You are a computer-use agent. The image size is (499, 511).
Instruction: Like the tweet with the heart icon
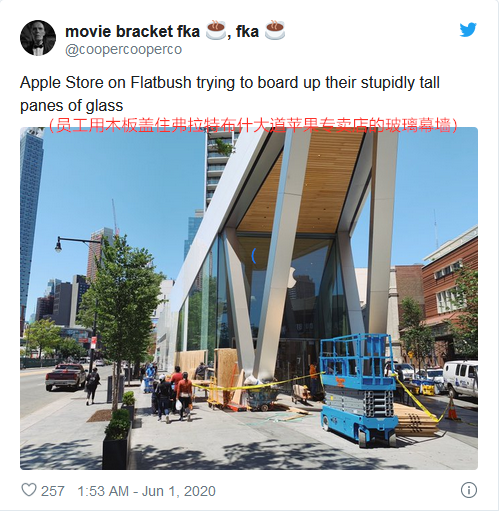pyautogui.click(x=29, y=490)
